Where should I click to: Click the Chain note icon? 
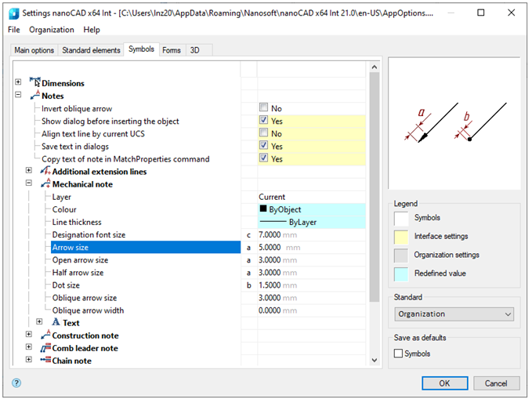pyautogui.click(x=45, y=361)
